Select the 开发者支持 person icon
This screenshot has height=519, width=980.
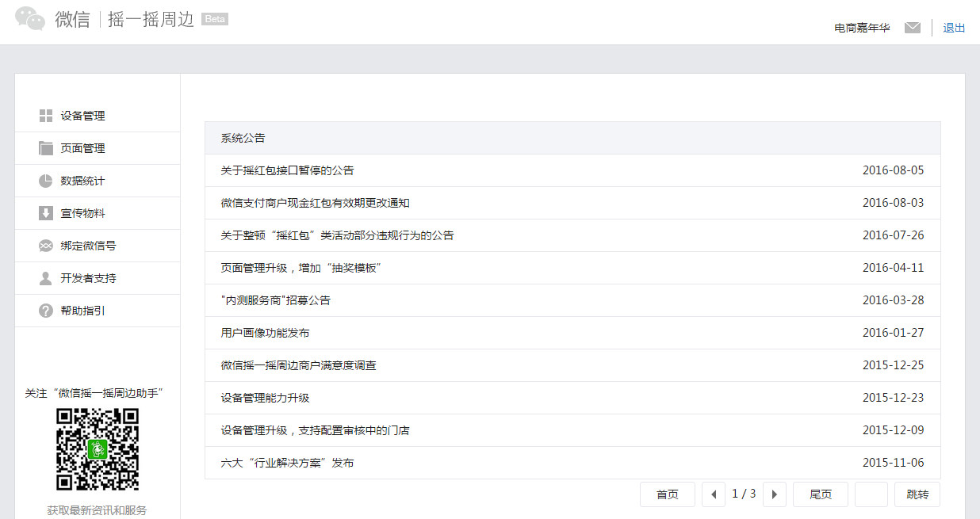click(x=46, y=277)
